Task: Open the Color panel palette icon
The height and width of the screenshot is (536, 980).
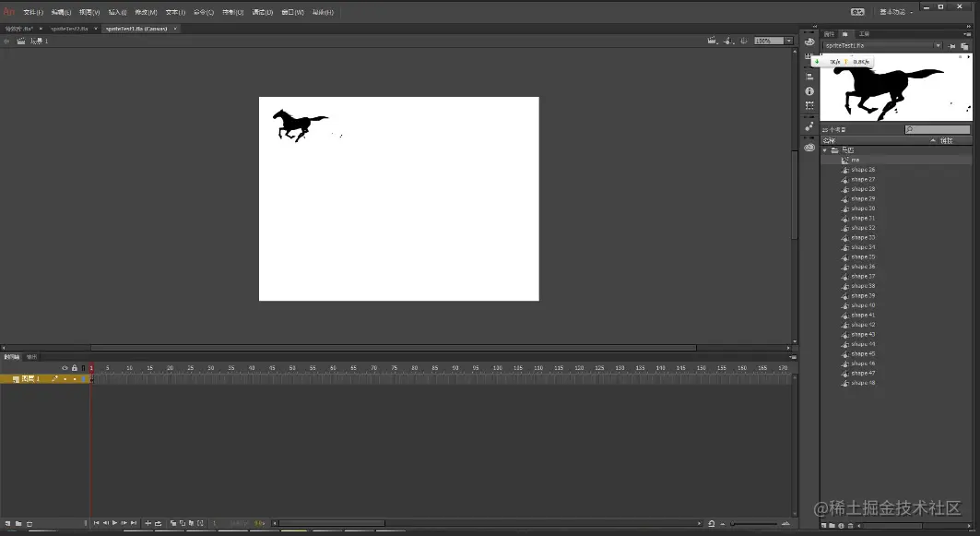Action: click(809, 42)
